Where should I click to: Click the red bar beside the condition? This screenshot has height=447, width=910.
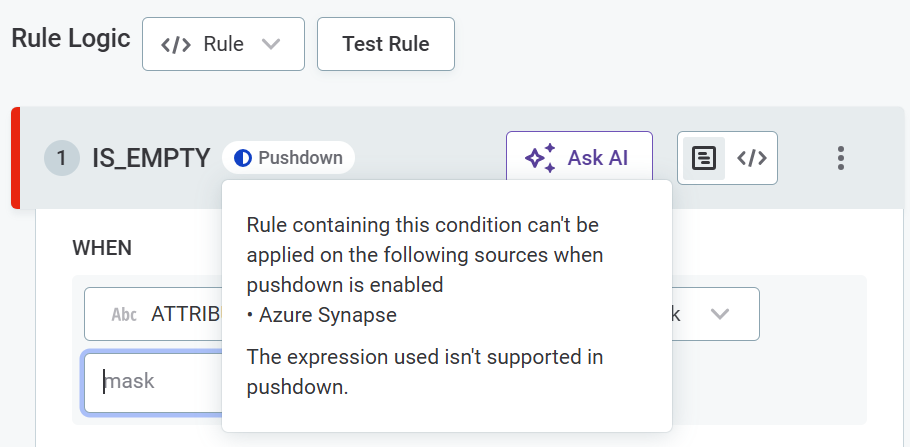(15, 158)
